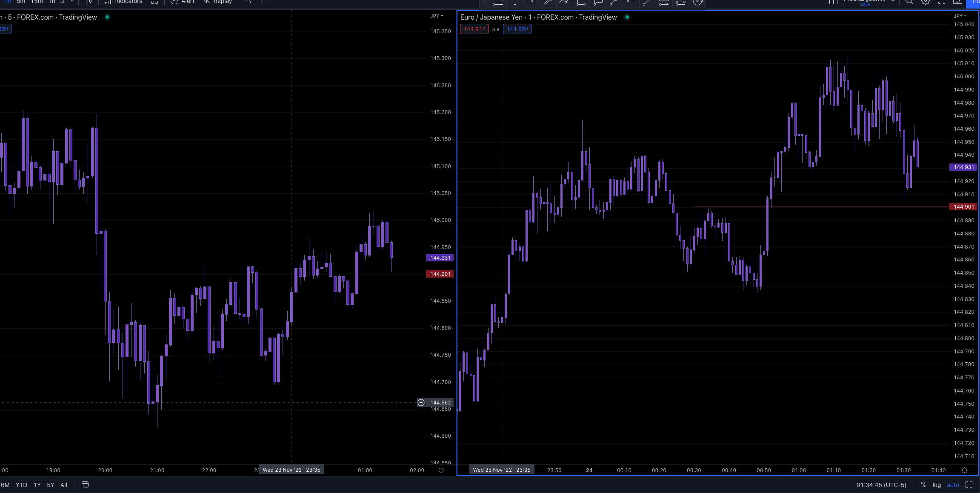Open symbol Search with the magnifier icon

pyautogui.click(x=908, y=2)
